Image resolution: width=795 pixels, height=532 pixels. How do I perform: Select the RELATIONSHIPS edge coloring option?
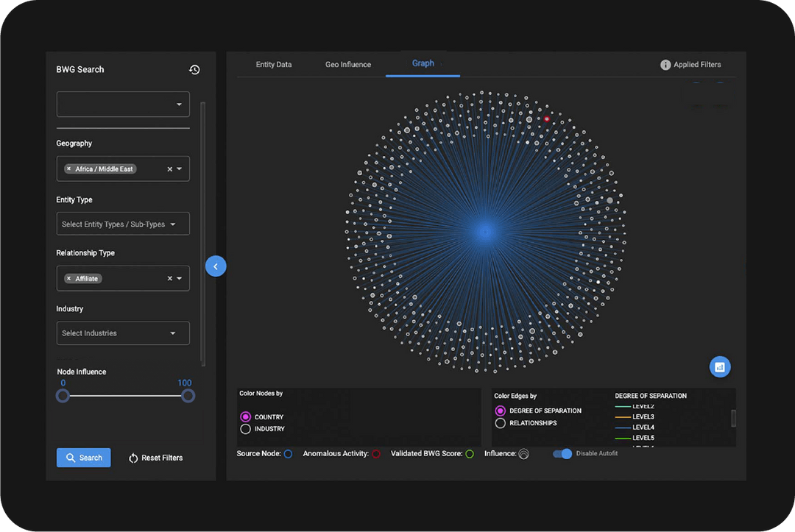(x=501, y=423)
